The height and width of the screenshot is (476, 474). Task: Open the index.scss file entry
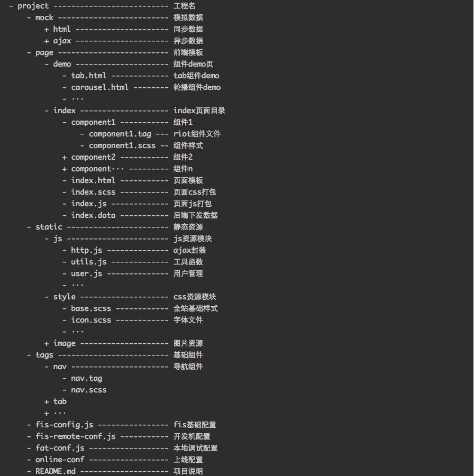click(93, 192)
